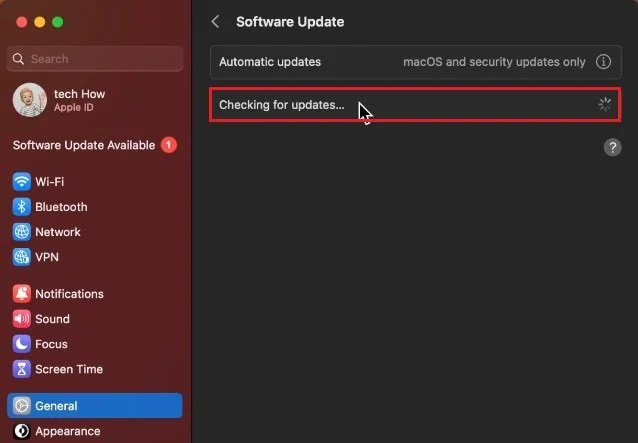This screenshot has width=638, height=443.
Task: Open tech How Apple ID profile
Action: (x=59, y=100)
